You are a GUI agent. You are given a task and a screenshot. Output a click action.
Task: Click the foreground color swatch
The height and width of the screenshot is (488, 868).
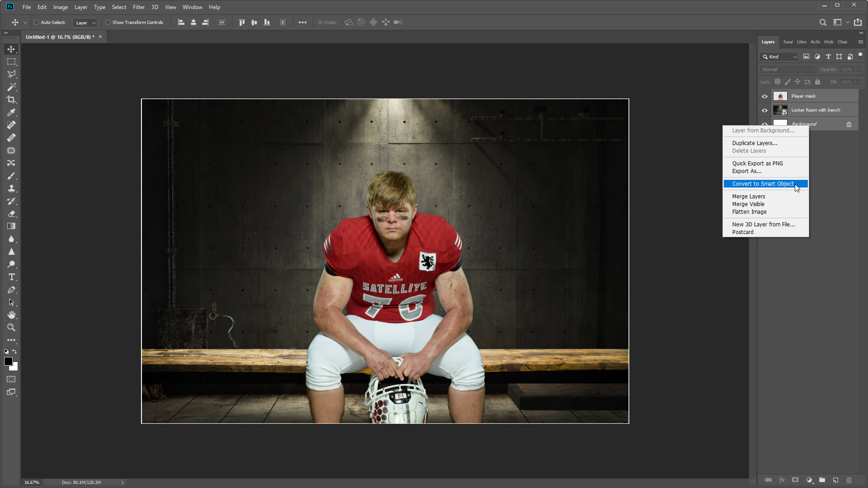(8, 361)
